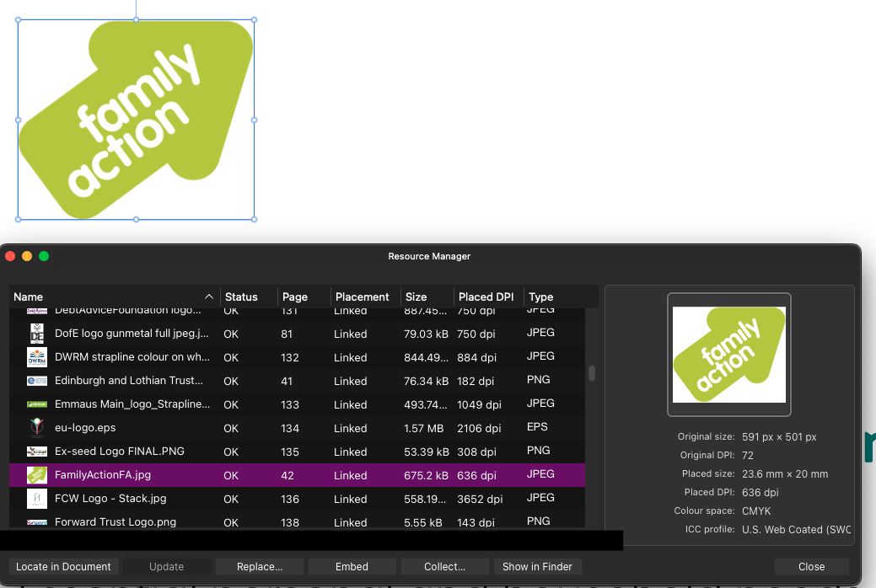
Task: Select the FCW Logo - Stack.jpg file name
Action: (x=110, y=499)
